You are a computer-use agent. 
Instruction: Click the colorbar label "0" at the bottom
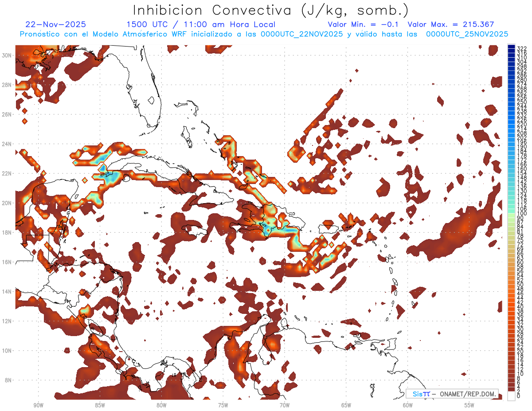point(519,396)
